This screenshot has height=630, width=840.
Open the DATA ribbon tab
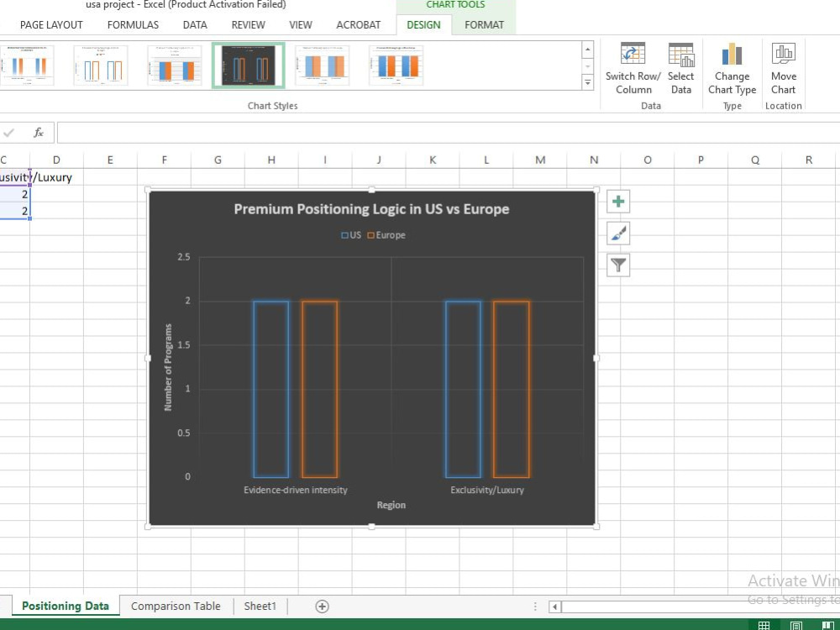point(195,24)
